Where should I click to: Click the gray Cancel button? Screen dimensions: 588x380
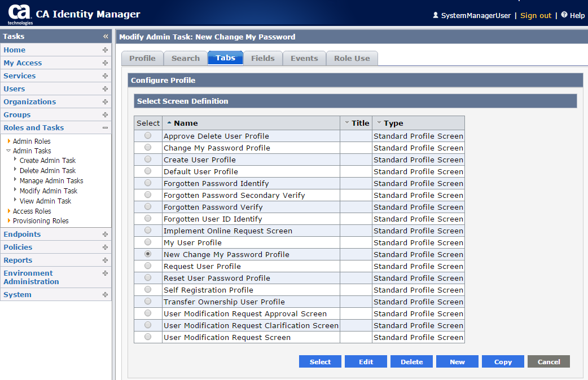tap(548, 362)
